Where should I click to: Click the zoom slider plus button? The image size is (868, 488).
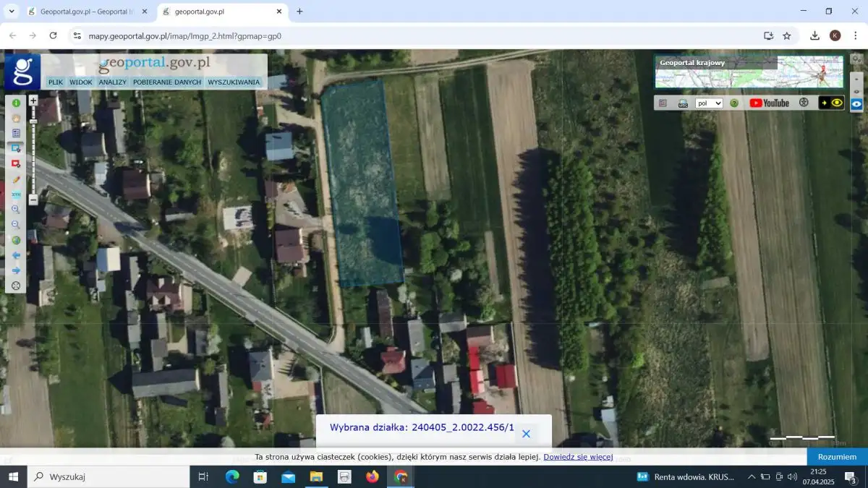click(x=33, y=101)
